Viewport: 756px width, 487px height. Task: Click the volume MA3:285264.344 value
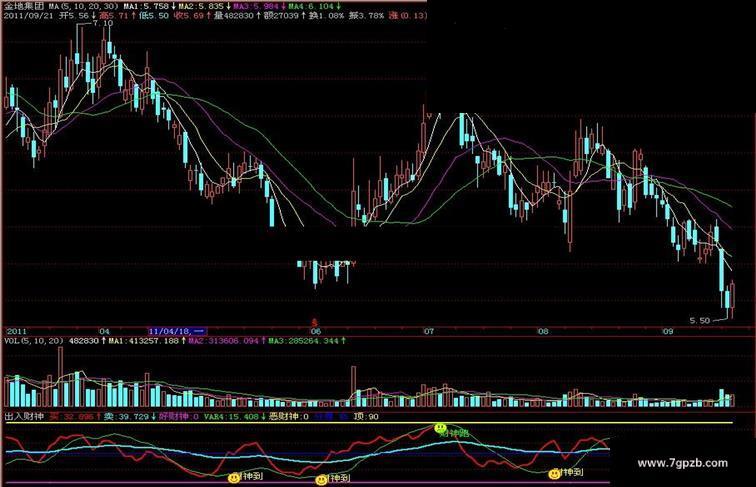[x=303, y=341]
